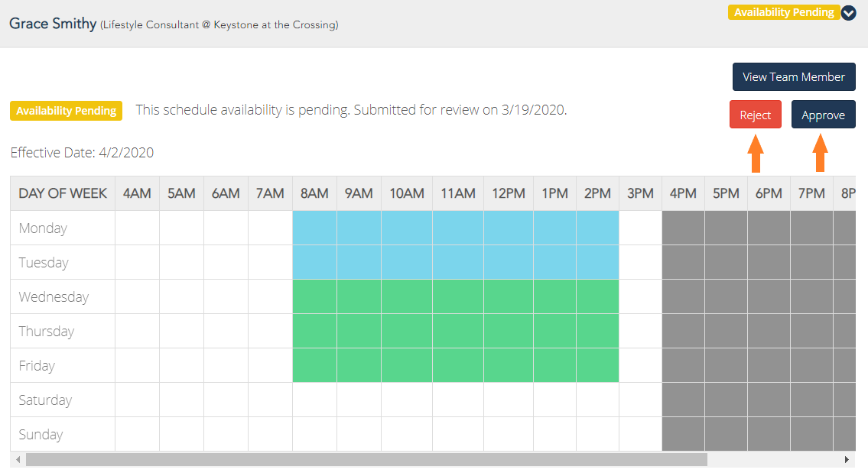The height and width of the screenshot is (476, 868).
Task: Click the 5PM column header
Action: coord(727,193)
